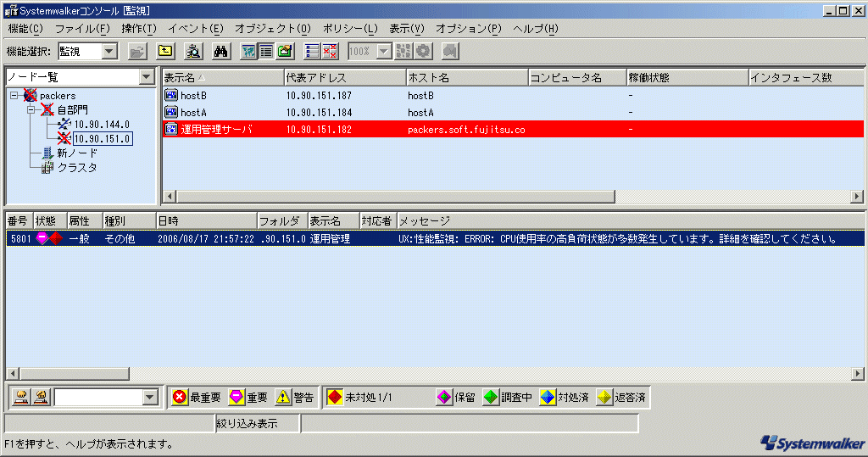Screen dimensions: 868x457
Task: Open the bottom-left filter combo box
Action: 149,397
